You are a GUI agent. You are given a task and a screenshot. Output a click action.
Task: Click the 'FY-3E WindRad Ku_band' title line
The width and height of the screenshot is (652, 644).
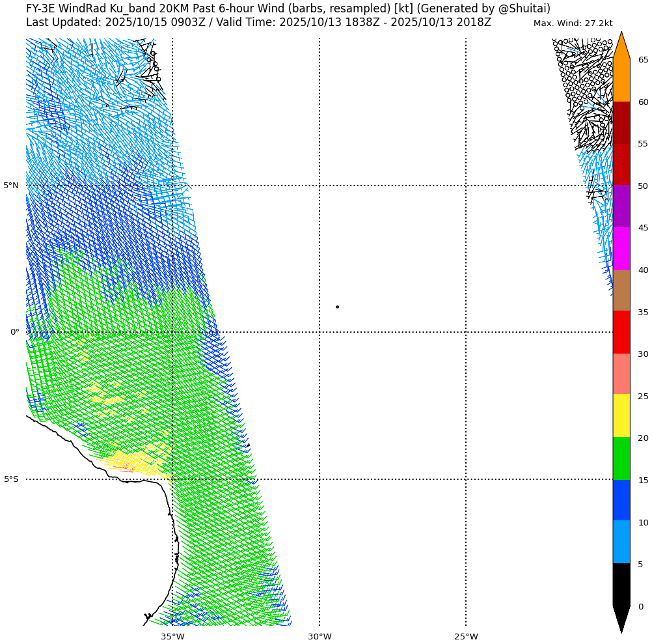point(288,8)
